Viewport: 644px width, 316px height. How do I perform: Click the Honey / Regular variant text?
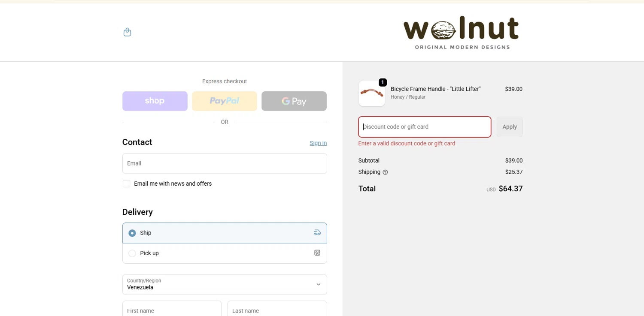point(408,97)
